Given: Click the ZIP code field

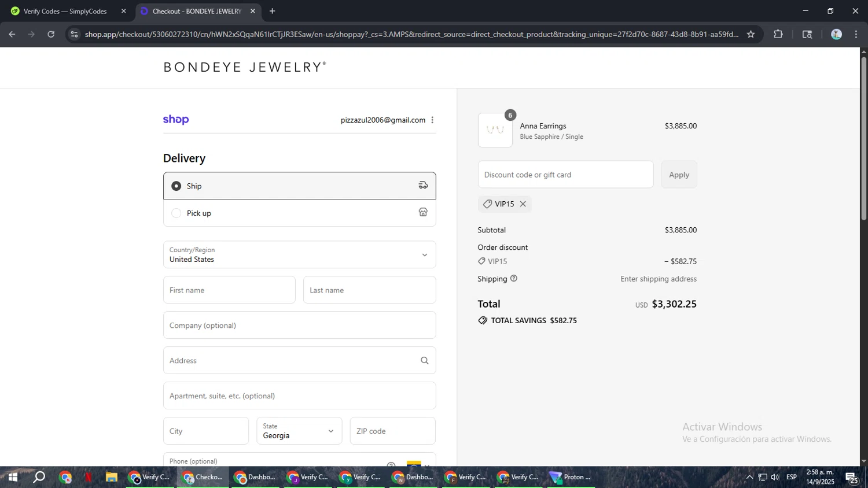Looking at the screenshot, I should tap(393, 431).
